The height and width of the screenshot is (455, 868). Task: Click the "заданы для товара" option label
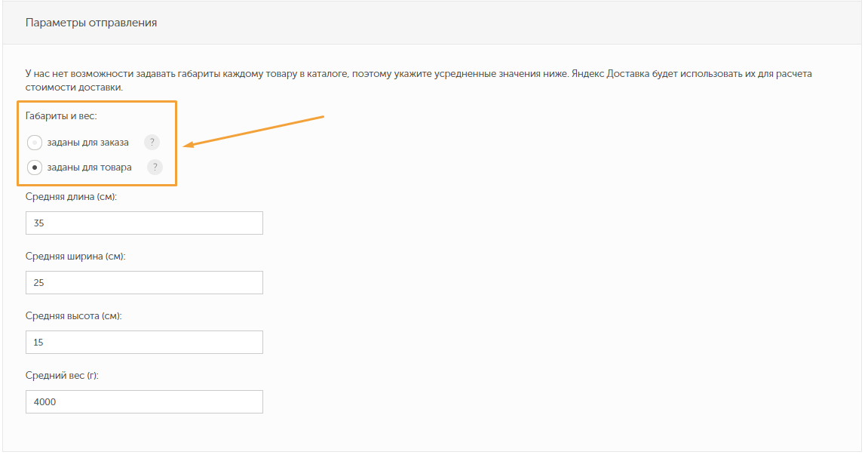click(x=89, y=168)
